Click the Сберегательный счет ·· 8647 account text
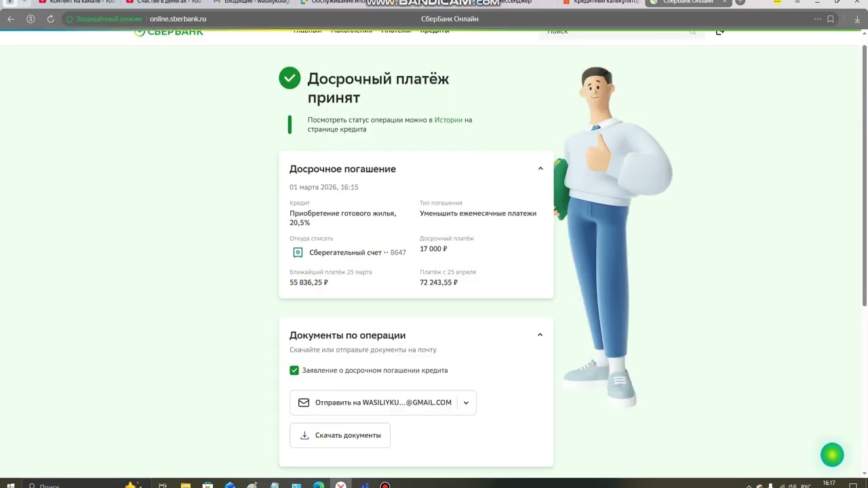 point(357,253)
